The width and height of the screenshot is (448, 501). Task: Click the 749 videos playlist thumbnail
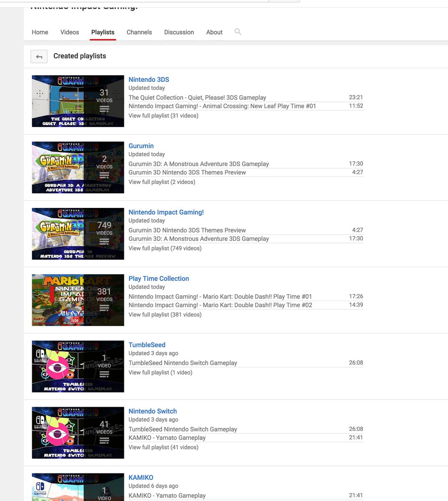point(78,234)
